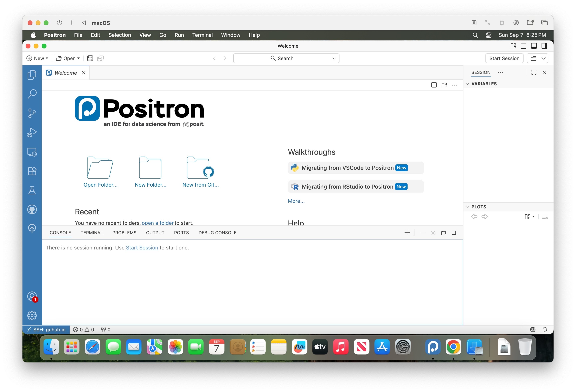
Task: Show previous plot arrow in Plots
Action: tap(474, 217)
